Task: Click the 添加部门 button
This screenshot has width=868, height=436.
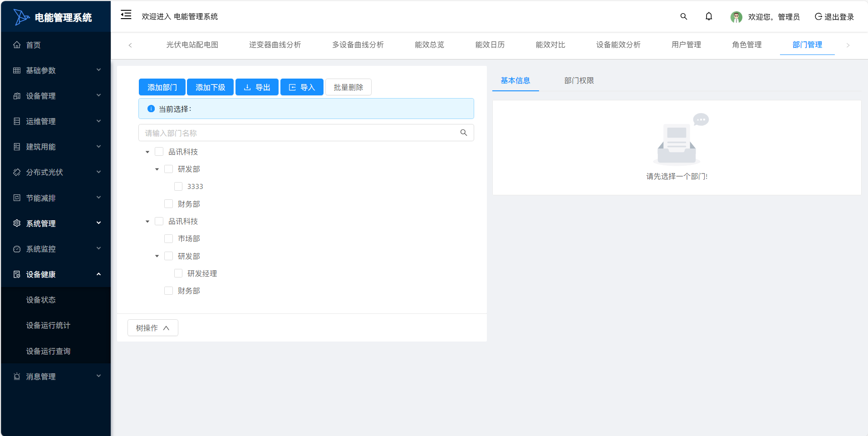Action: 162,87
